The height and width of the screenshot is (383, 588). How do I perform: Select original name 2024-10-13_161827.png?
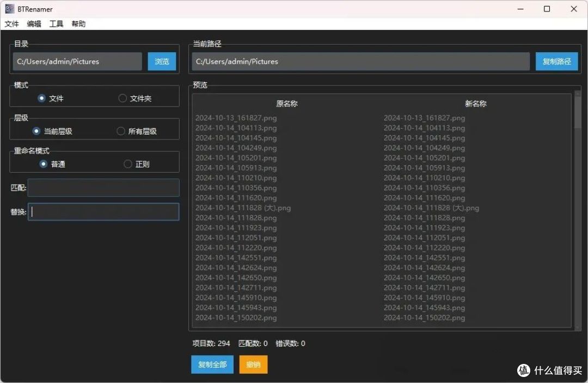tap(236, 118)
